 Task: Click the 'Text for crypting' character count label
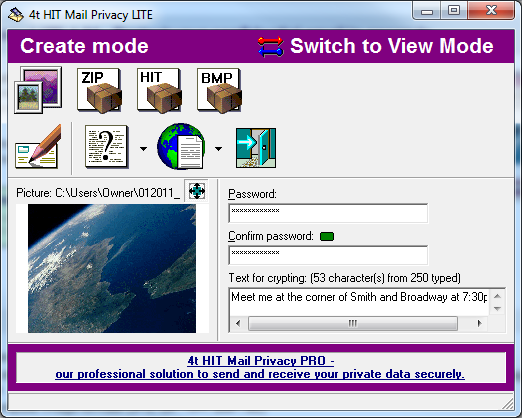pos(345,278)
